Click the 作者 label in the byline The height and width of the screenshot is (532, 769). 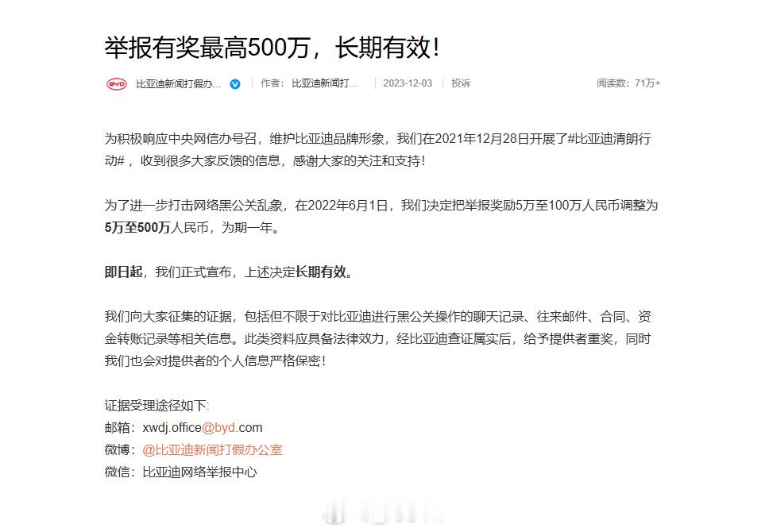click(x=270, y=83)
